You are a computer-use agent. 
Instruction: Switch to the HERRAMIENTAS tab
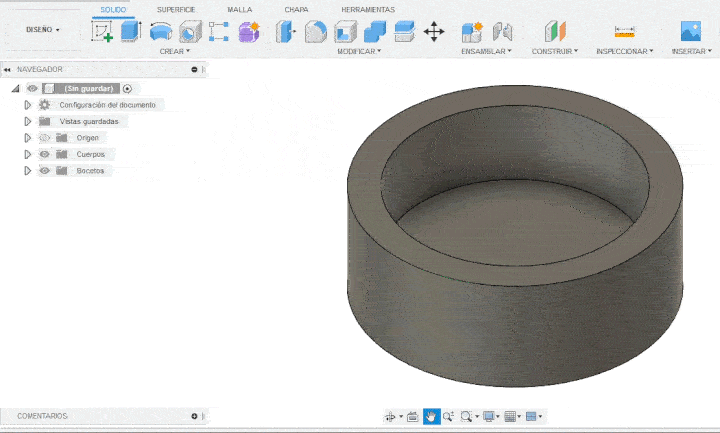pos(367,9)
